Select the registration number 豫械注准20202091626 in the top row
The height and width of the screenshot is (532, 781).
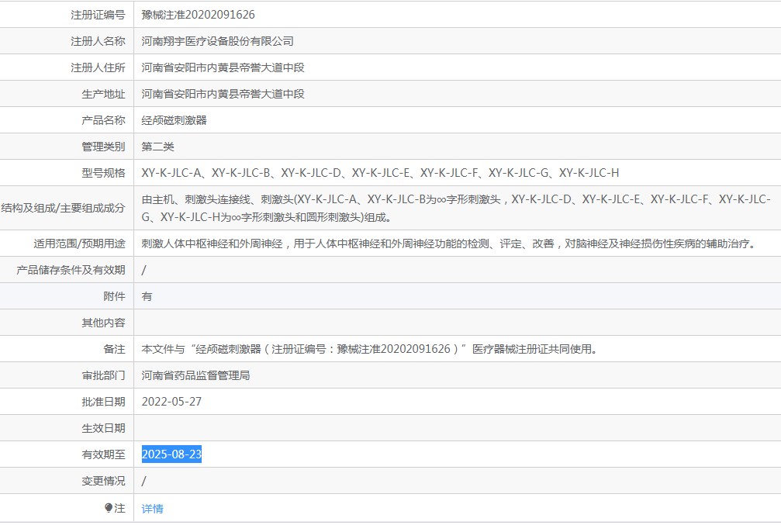click(x=199, y=15)
